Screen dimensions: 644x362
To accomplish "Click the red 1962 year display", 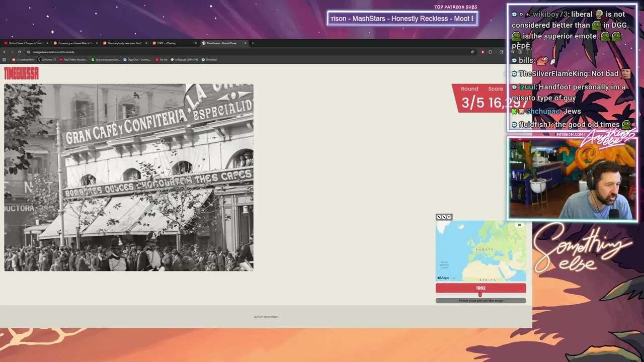I will [x=480, y=288].
